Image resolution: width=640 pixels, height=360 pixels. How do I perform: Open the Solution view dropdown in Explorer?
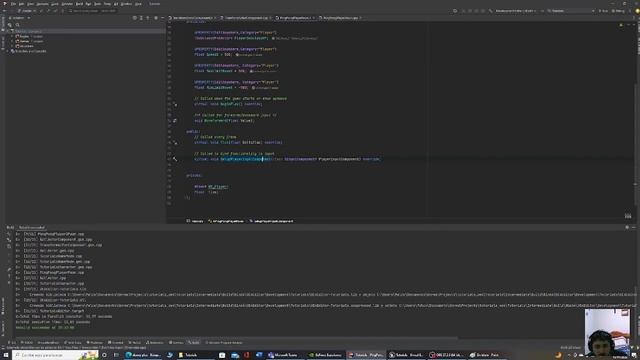pos(19,18)
